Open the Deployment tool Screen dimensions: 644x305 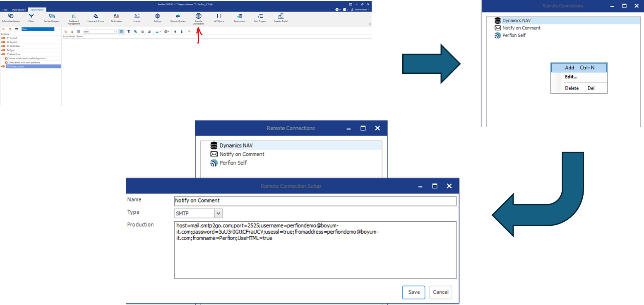(x=240, y=17)
